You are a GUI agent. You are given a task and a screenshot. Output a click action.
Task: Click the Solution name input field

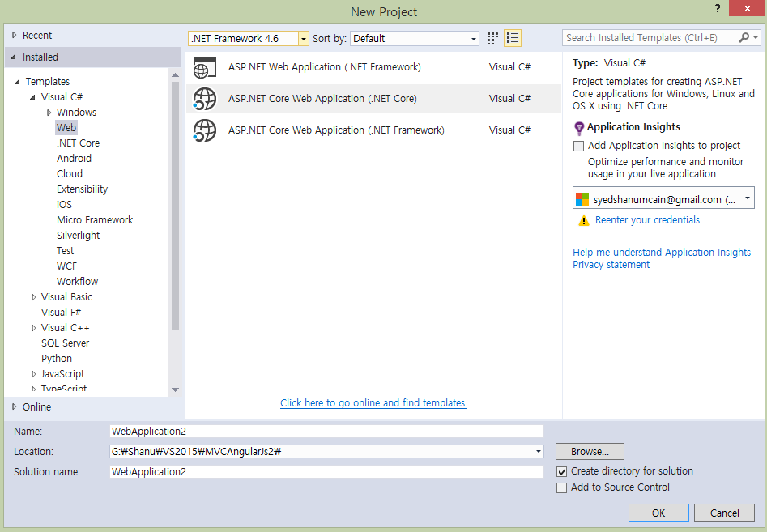point(326,472)
